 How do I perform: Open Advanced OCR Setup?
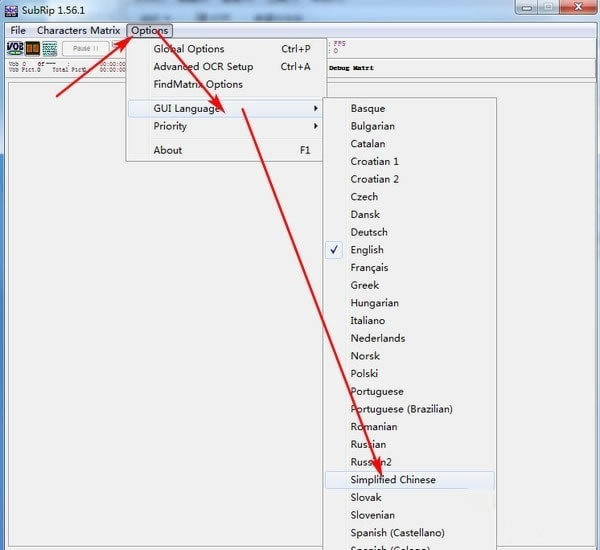click(203, 67)
